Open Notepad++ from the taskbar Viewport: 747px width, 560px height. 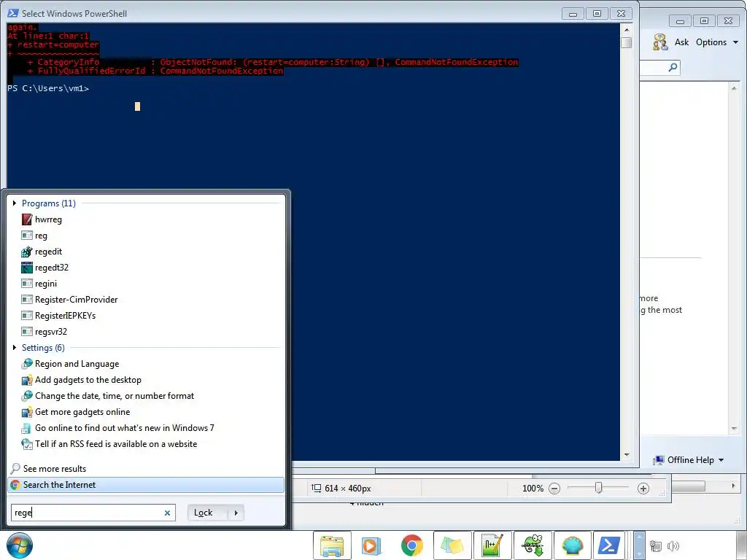tap(492, 545)
